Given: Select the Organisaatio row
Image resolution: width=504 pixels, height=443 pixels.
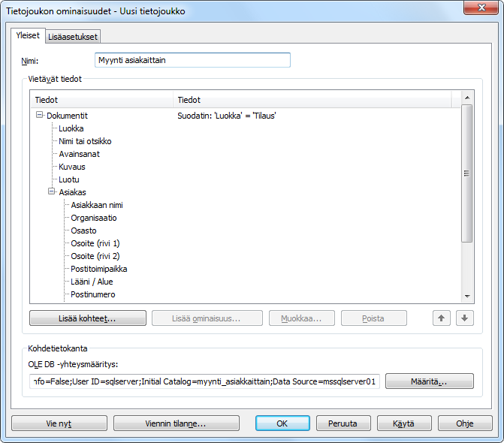Looking at the screenshot, I should tap(94, 218).
